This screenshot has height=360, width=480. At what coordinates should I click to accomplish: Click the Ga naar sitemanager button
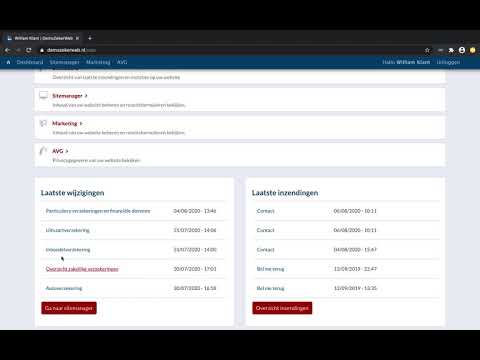[x=69, y=308]
